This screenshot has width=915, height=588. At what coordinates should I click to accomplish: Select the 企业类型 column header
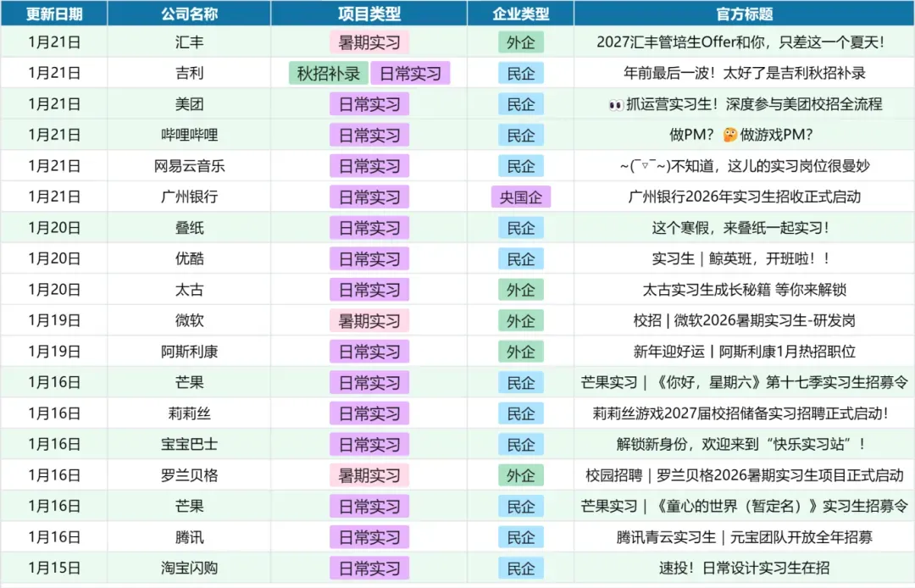[520, 14]
